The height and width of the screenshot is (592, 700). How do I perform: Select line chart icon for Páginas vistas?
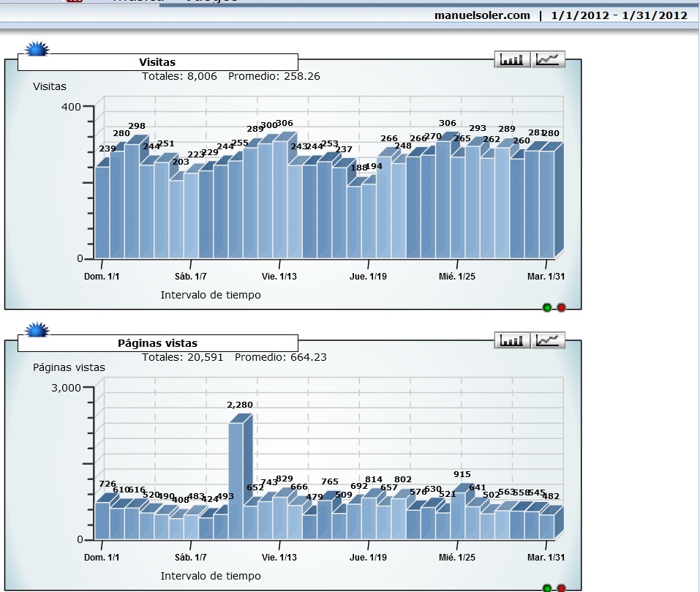coord(548,340)
